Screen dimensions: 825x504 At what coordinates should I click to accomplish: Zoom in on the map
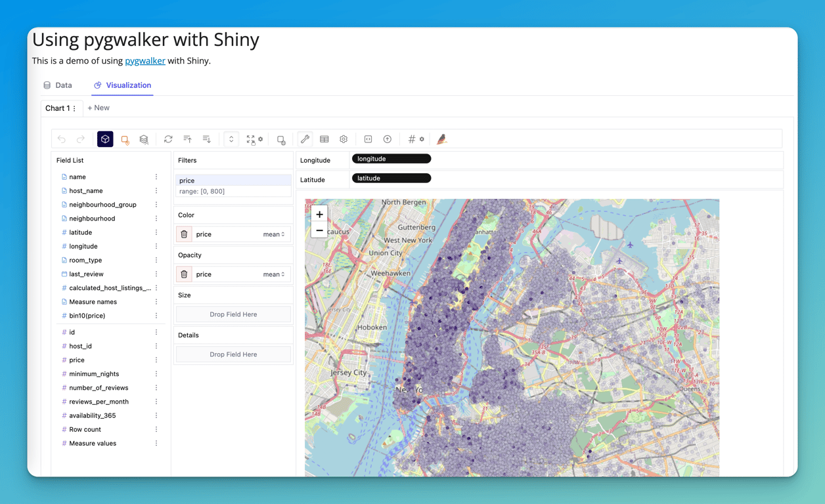(319, 214)
